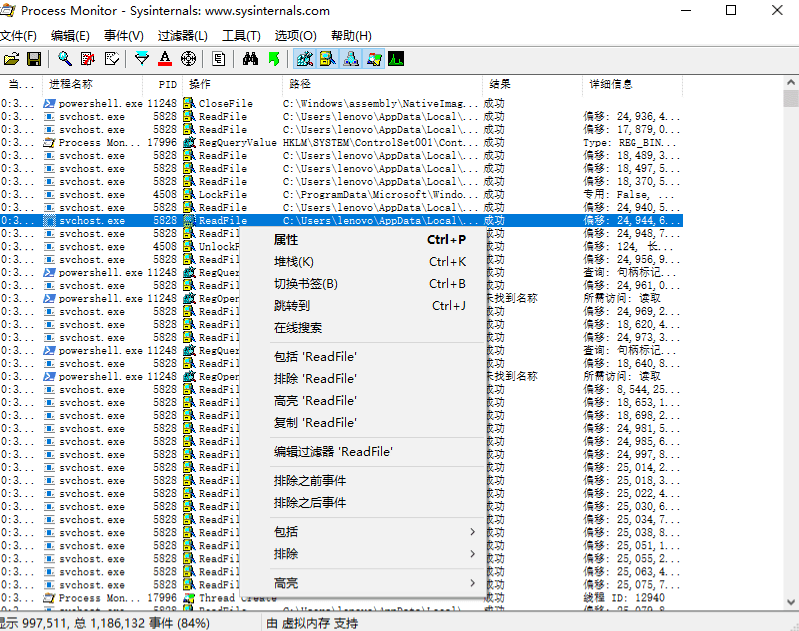Open the Highlight red letter A icon
Screen dimensions: 799x631
[165, 59]
